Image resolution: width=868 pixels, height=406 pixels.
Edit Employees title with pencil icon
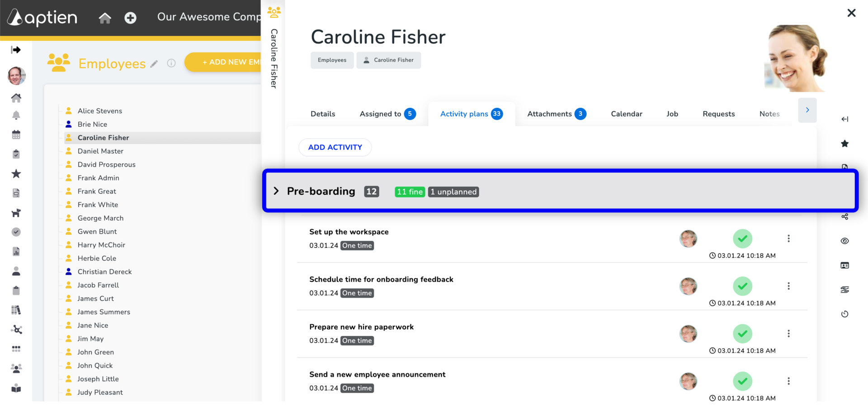tap(154, 64)
